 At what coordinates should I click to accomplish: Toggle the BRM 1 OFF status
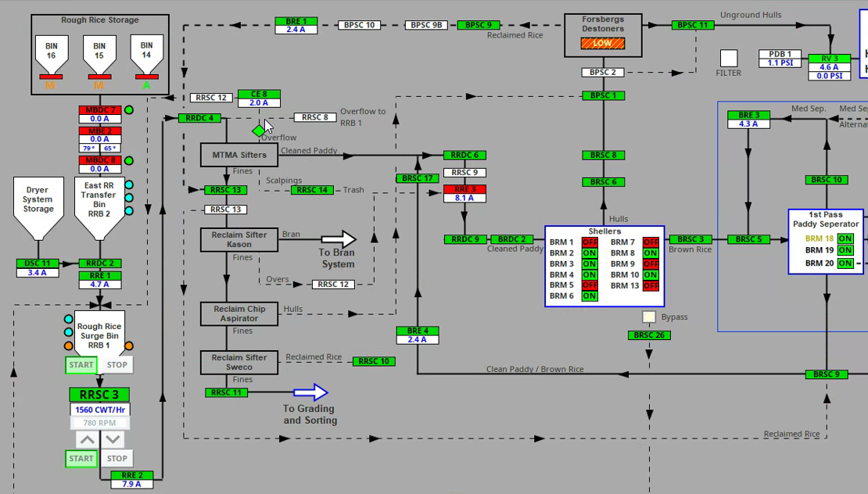590,242
